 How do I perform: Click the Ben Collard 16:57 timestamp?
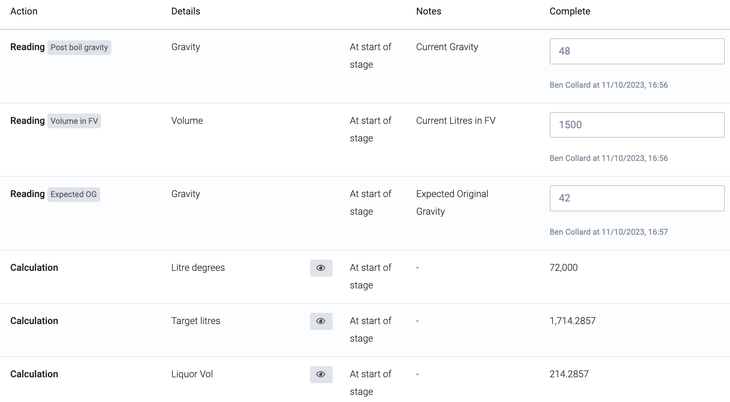[x=608, y=232]
